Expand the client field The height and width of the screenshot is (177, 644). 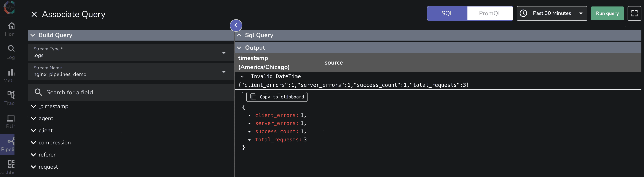(x=33, y=131)
